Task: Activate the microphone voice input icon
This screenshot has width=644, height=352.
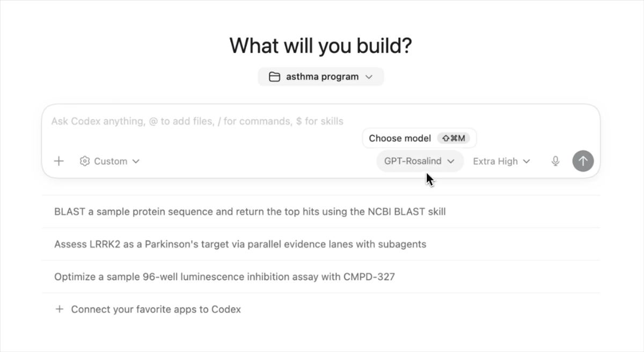Action: tap(555, 161)
